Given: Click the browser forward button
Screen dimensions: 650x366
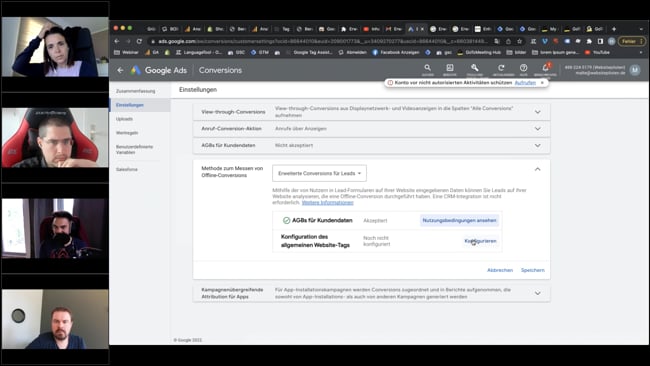Looking at the screenshot, I should [128, 41].
